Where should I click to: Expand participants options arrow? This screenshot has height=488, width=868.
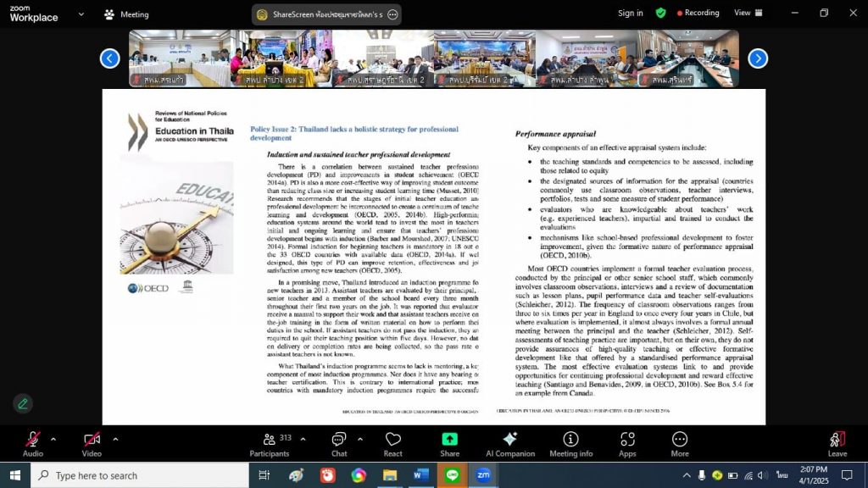pyautogui.click(x=303, y=440)
